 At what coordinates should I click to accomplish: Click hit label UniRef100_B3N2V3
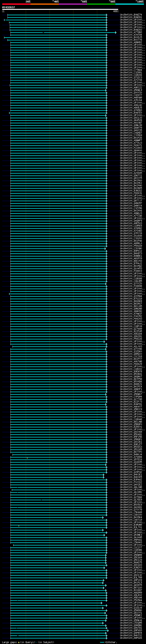[131, 567]
